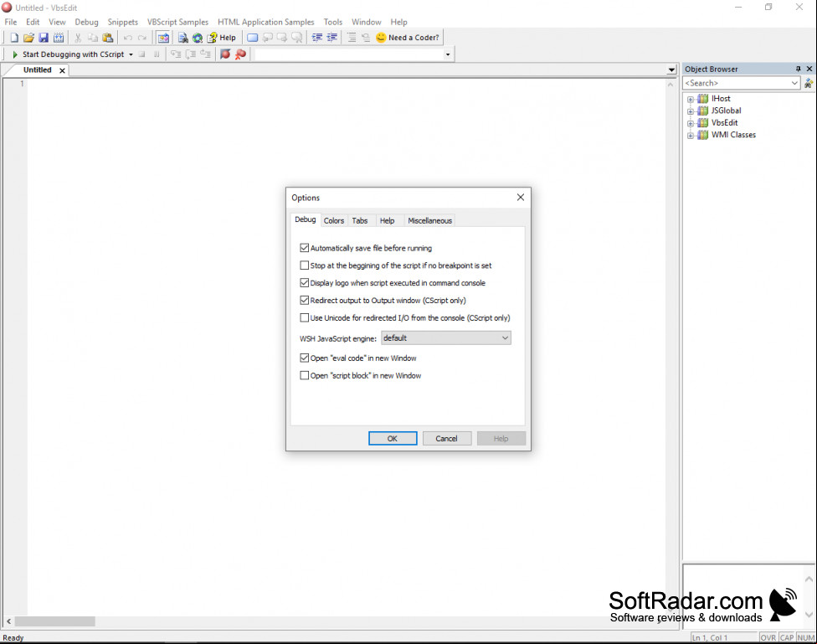
Task: Expand the WMI Classes tree node
Action: click(691, 135)
